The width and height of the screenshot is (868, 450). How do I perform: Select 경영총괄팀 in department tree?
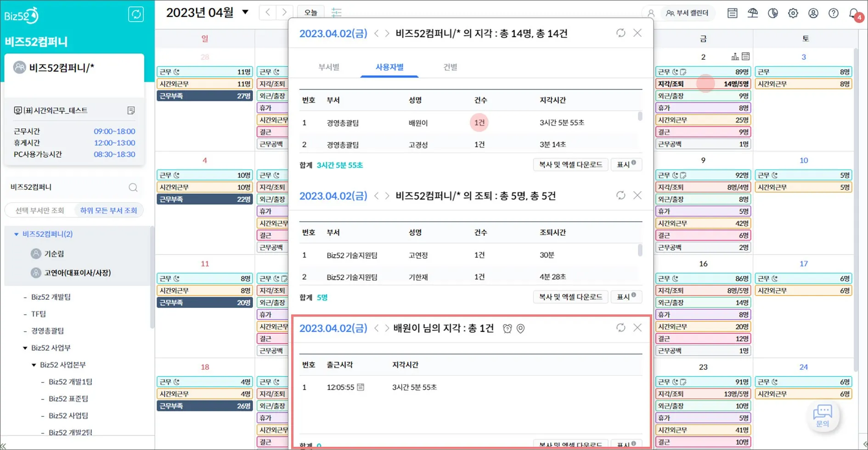(47, 331)
